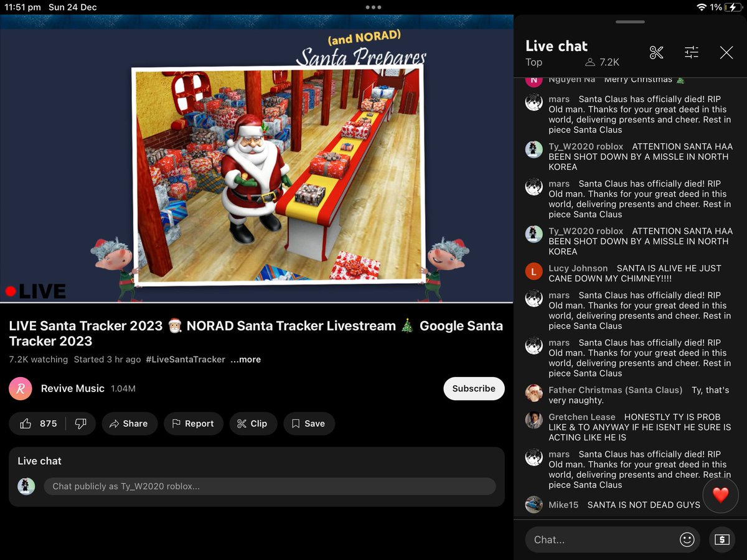Report the livestream video
This screenshot has width=747, height=560.
coord(193,424)
